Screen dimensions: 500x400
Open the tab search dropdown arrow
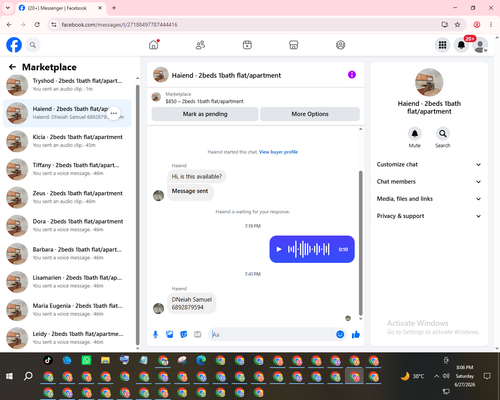tap(8, 8)
